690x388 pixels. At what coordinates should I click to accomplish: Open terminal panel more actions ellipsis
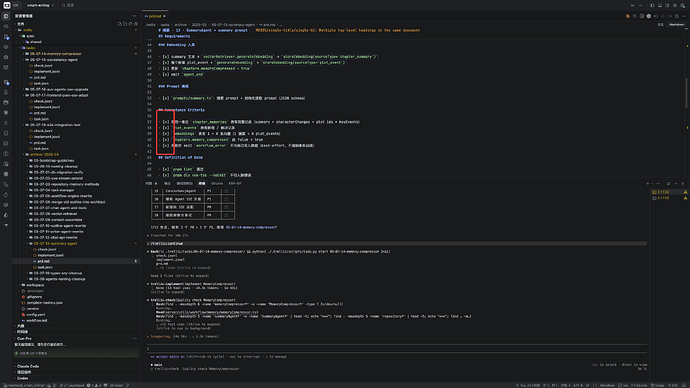click(658, 183)
